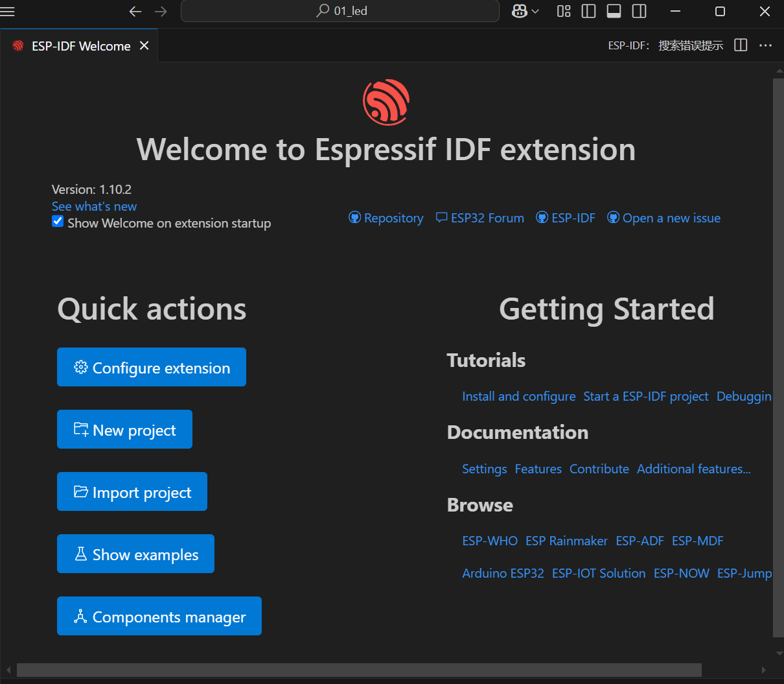The height and width of the screenshot is (684, 784).
Task: Open the hamburger application menu
Action: click(7, 11)
